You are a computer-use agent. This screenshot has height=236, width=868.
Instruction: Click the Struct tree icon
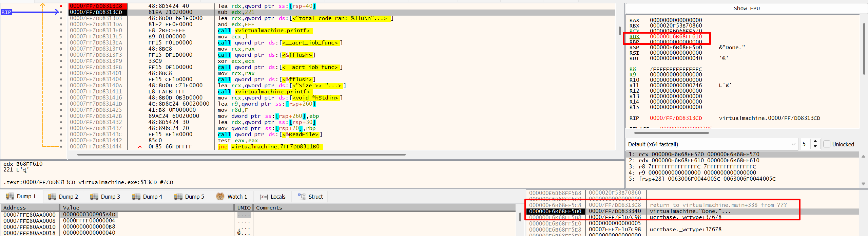click(x=301, y=196)
